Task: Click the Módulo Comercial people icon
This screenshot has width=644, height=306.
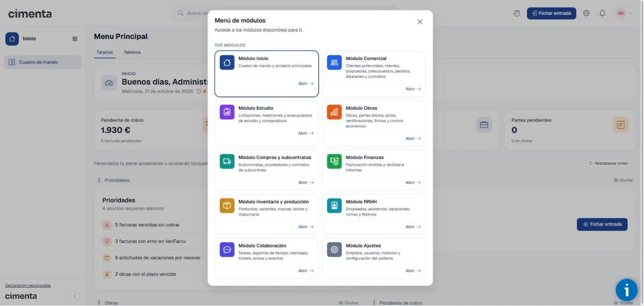Action: pos(334,62)
